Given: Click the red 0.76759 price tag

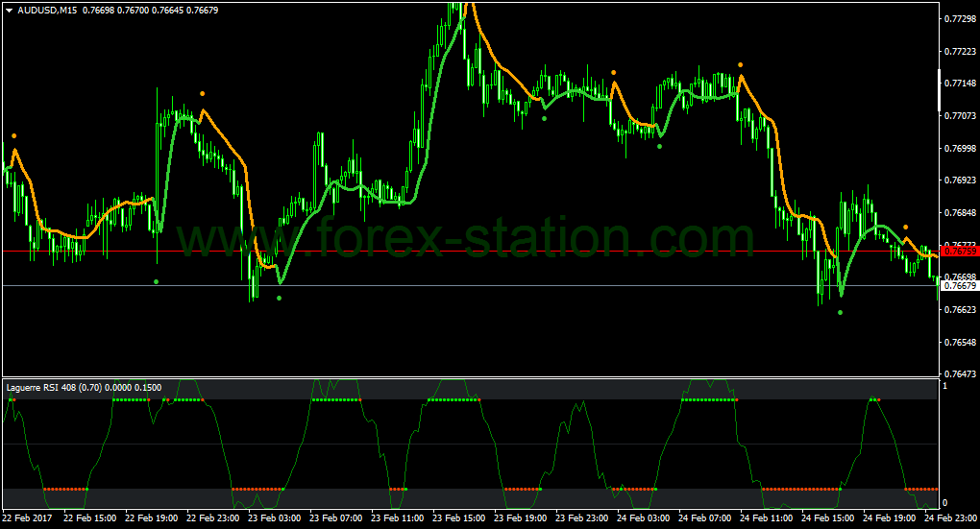Looking at the screenshot, I should point(960,252).
